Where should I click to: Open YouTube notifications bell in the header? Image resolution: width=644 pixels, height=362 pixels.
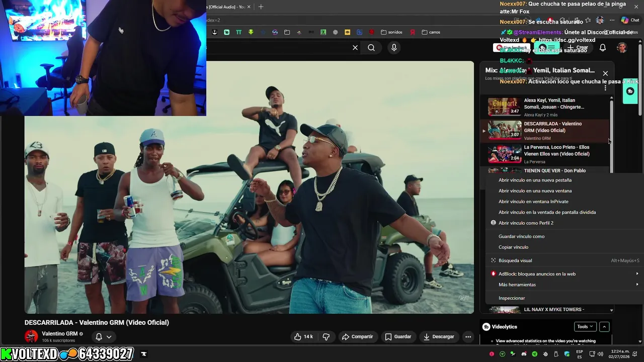603,48
